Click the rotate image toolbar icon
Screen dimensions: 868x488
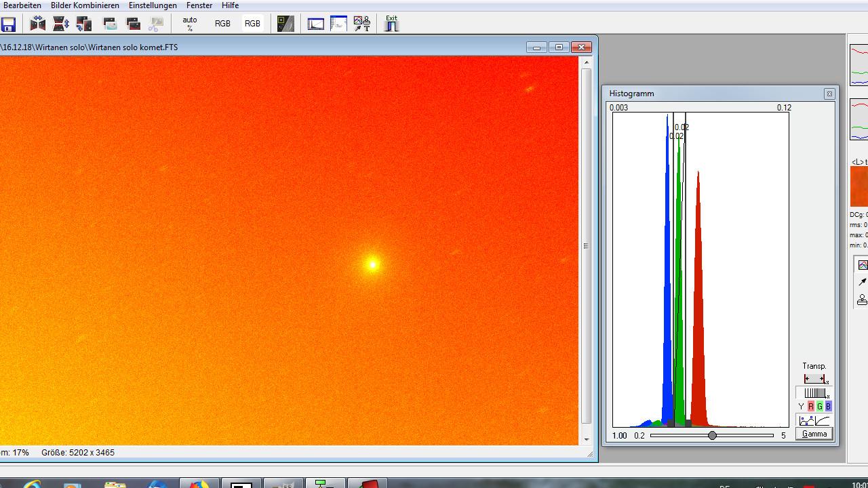click(84, 24)
